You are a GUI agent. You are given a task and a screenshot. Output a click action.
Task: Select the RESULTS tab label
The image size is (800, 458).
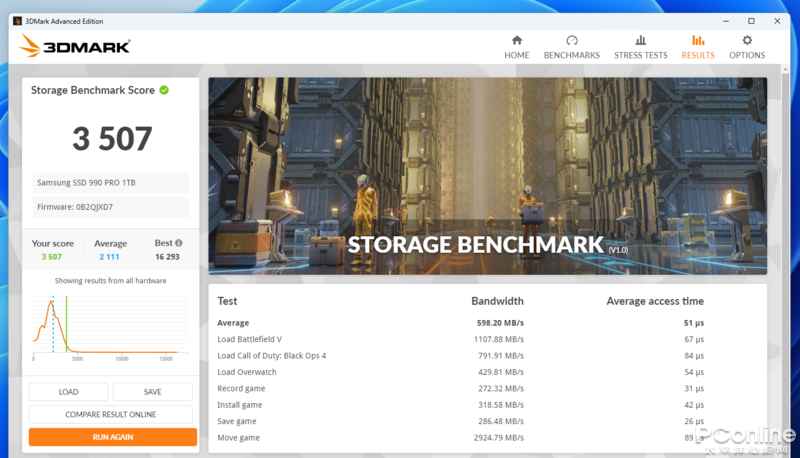[698, 55]
